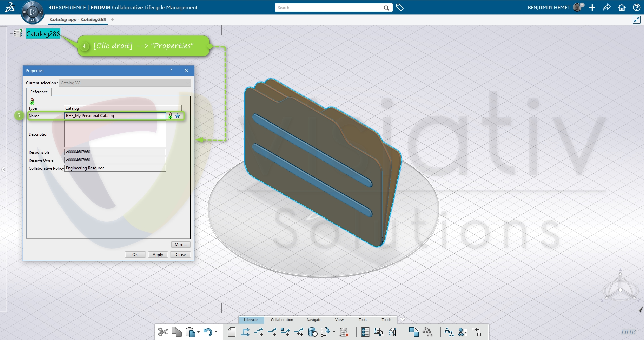Click the dashed arrow with plus icon
Viewport: 644px width, 340px height.
click(x=259, y=332)
